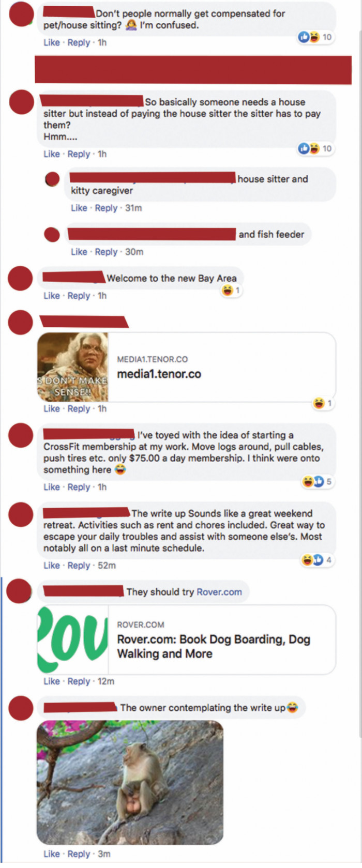Viewport: 362px width, 868px height.
Task: Click the 52m timestamp on retreat comment
Action: coord(107,566)
